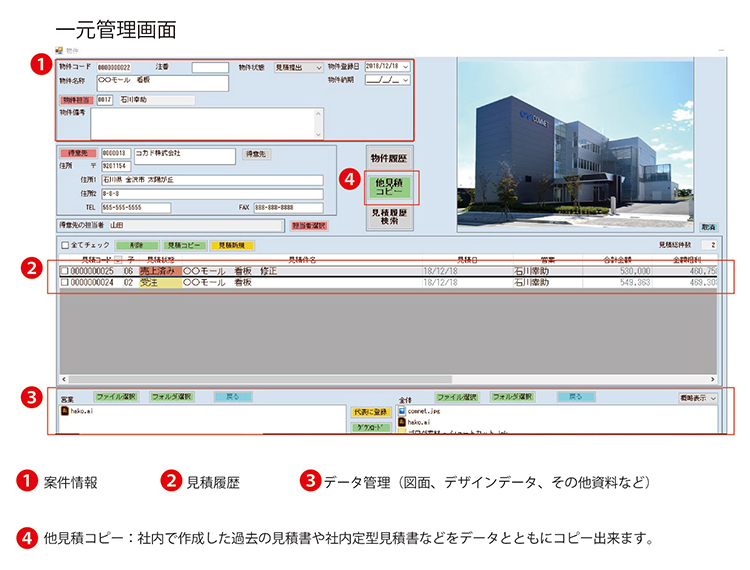Open hako.ai file icon in 営業 panel
The height and width of the screenshot is (570, 750).
pos(65,411)
